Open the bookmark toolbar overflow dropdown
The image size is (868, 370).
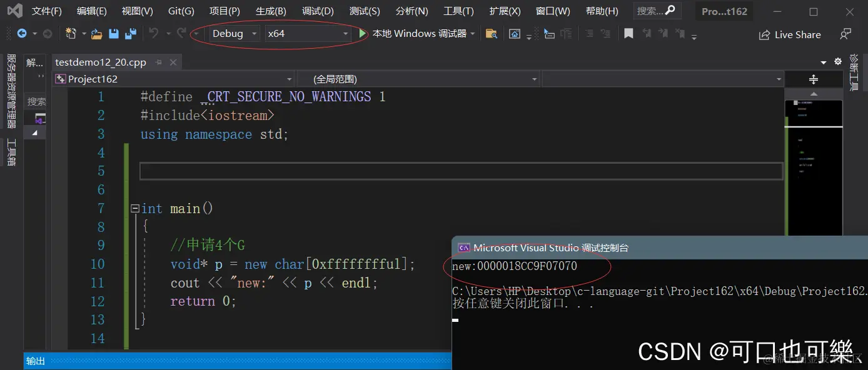point(694,38)
